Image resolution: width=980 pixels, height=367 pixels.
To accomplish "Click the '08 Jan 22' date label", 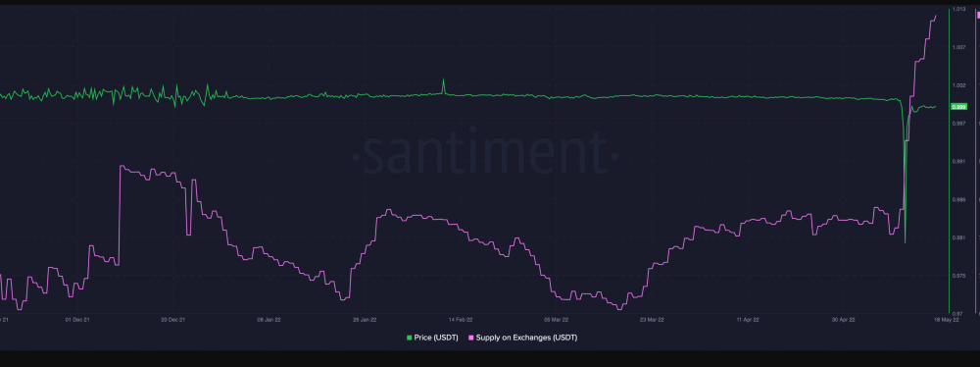I will 269,319.
